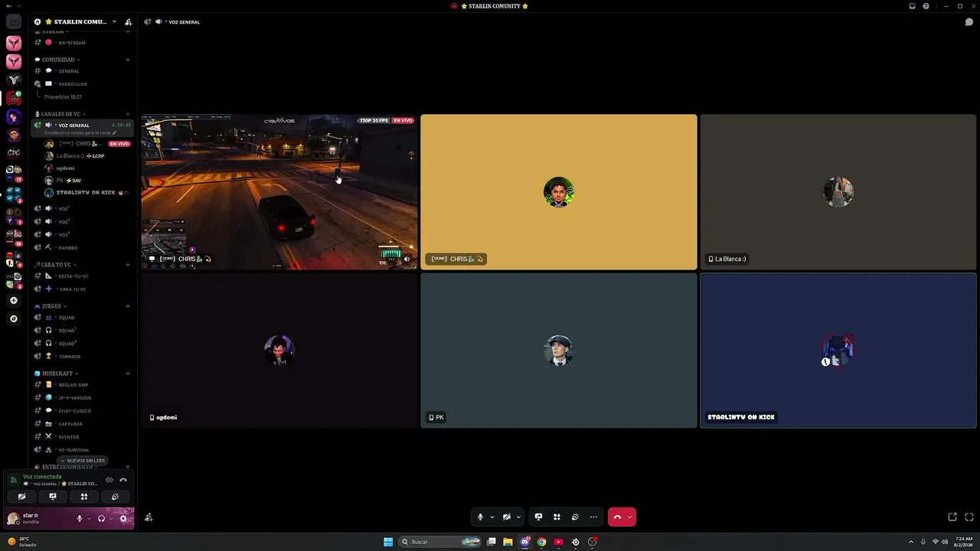
Task: Select the La Blanca :) participant tile
Action: [x=838, y=192]
